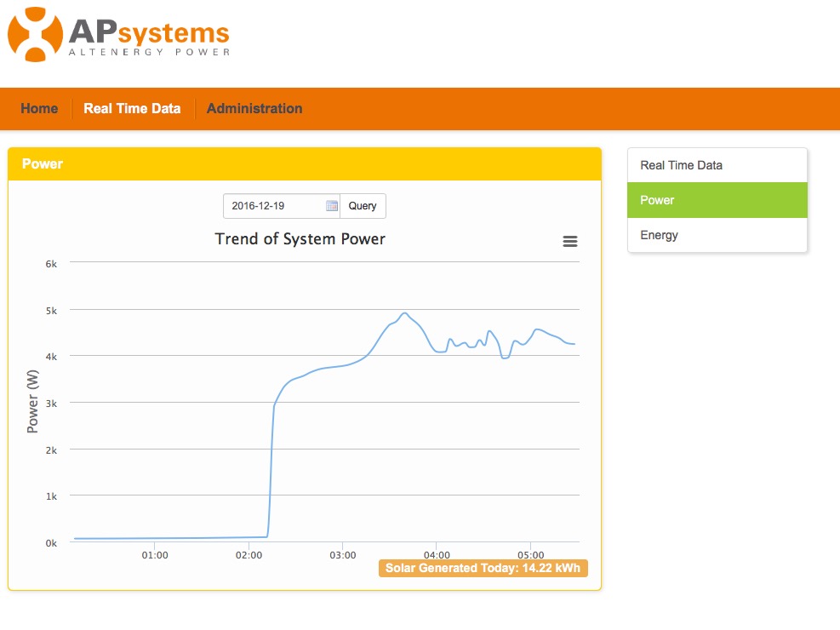Viewport: 840px width, 630px height.
Task: Click the chart peak near 03:40
Action: pyautogui.click(x=405, y=313)
